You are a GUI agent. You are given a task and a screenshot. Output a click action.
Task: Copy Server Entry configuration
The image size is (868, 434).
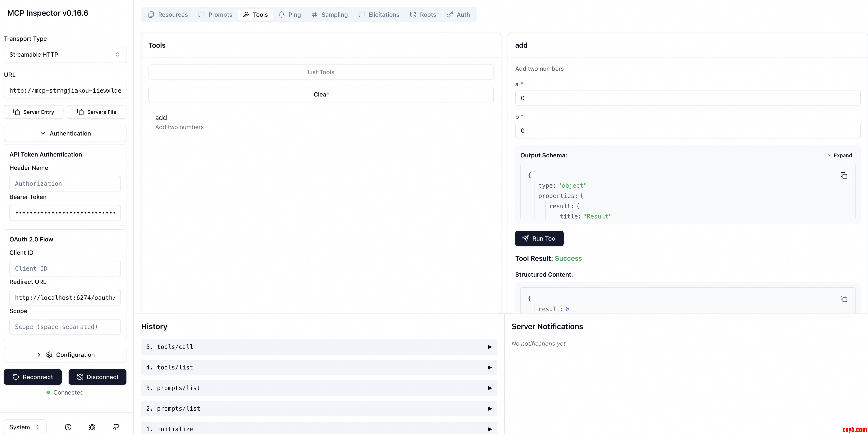(34, 112)
